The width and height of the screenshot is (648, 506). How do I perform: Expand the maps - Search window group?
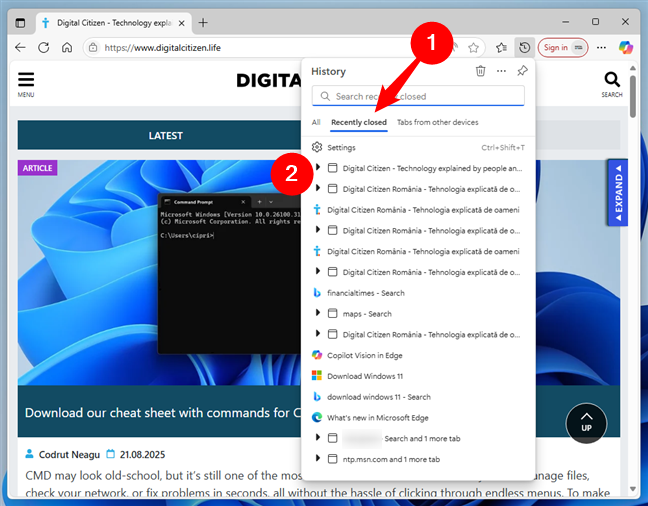pyautogui.click(x=317, y=313)
